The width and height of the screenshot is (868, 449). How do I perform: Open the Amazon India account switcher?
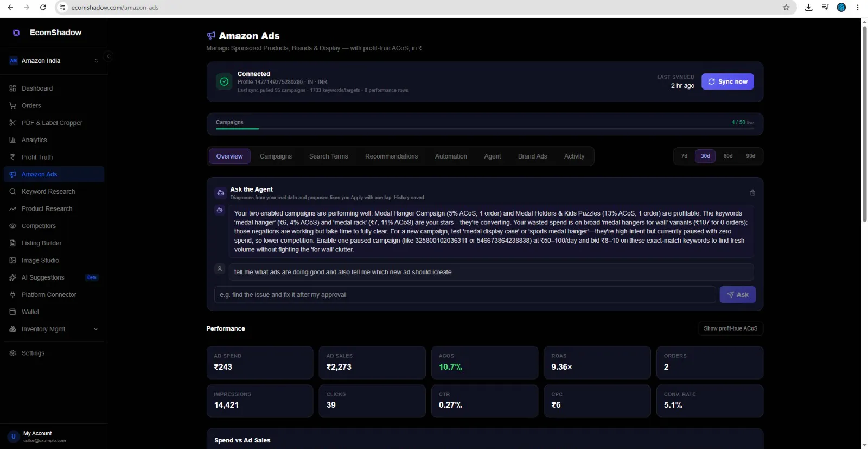(x=54, y=61)
